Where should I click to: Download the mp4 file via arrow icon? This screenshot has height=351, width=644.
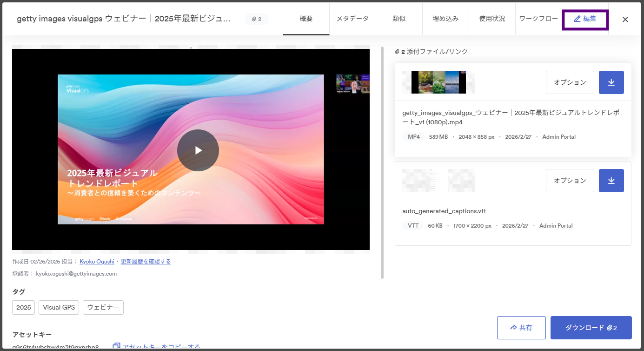pos(611,82)
